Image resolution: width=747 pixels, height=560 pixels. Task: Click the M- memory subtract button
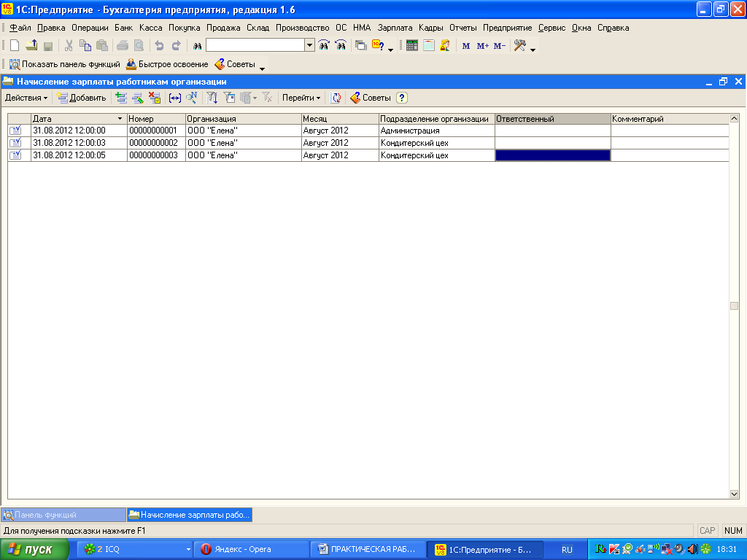click(499, 46)
